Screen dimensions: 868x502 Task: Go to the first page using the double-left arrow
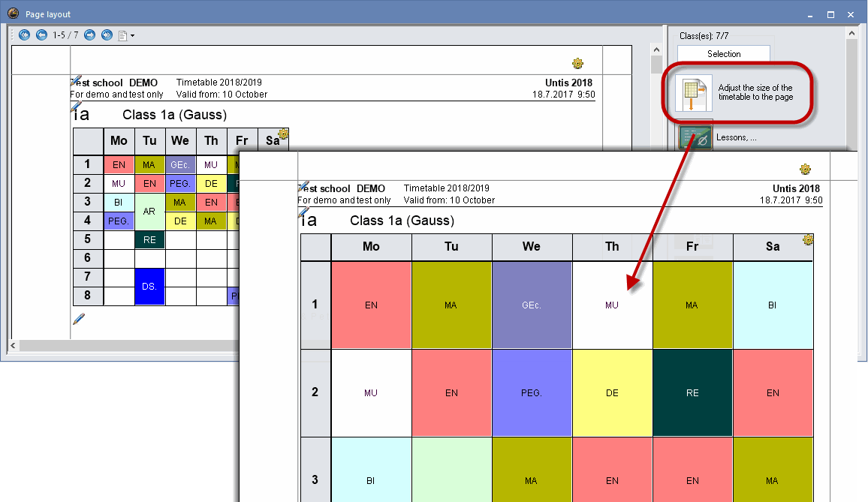click(24, 35)
